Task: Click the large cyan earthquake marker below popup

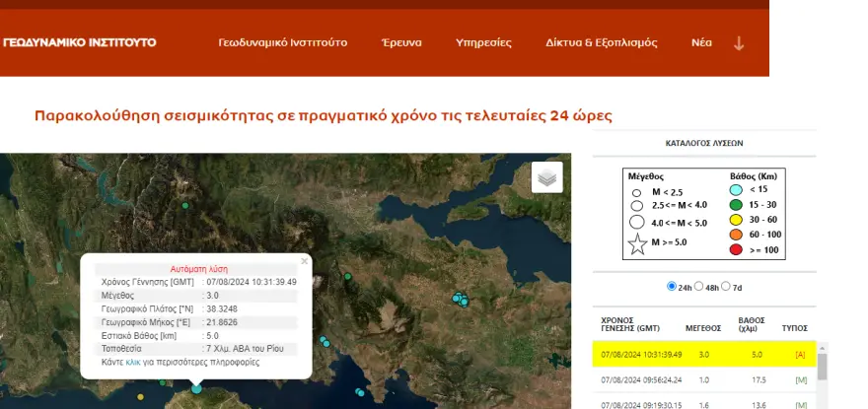Action: tap(196, 388)
